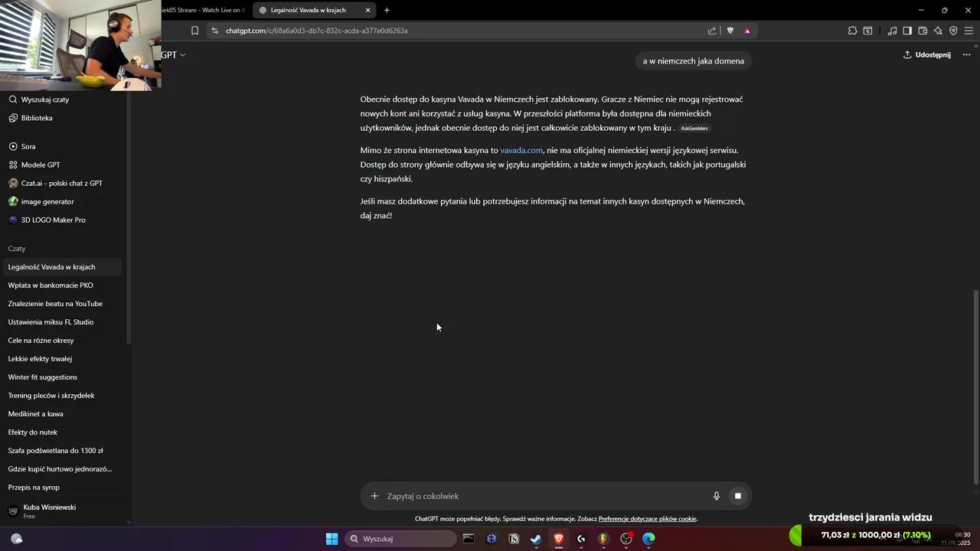Open the Legalność Vavada w krajach chat
The image size is (980, 551).
(x=61, y=267)
